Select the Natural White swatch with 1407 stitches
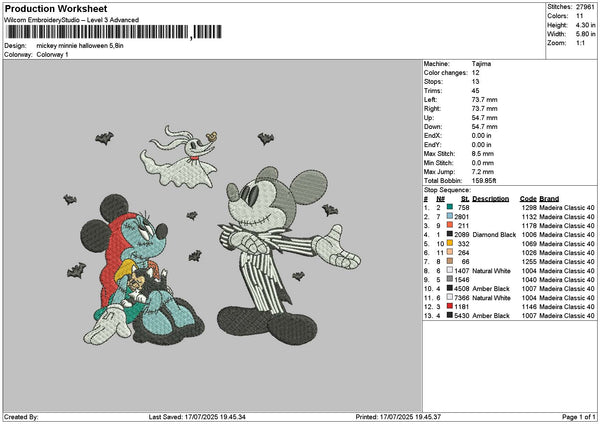 pos(450,271)
